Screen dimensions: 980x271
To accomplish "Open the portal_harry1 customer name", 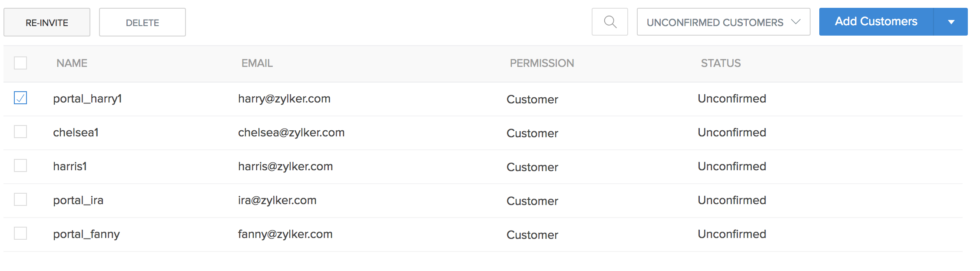I will coord(87,99).
